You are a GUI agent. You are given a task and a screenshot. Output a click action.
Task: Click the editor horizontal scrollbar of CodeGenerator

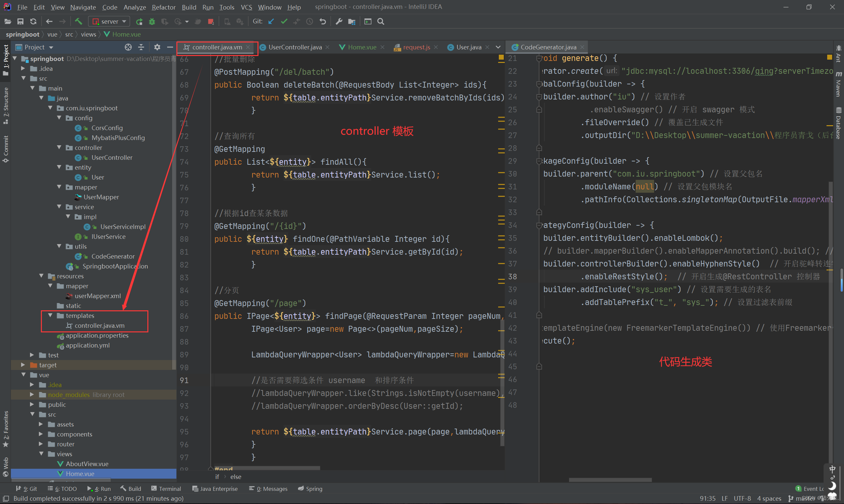pyautogui.click(x=610, y=480)
